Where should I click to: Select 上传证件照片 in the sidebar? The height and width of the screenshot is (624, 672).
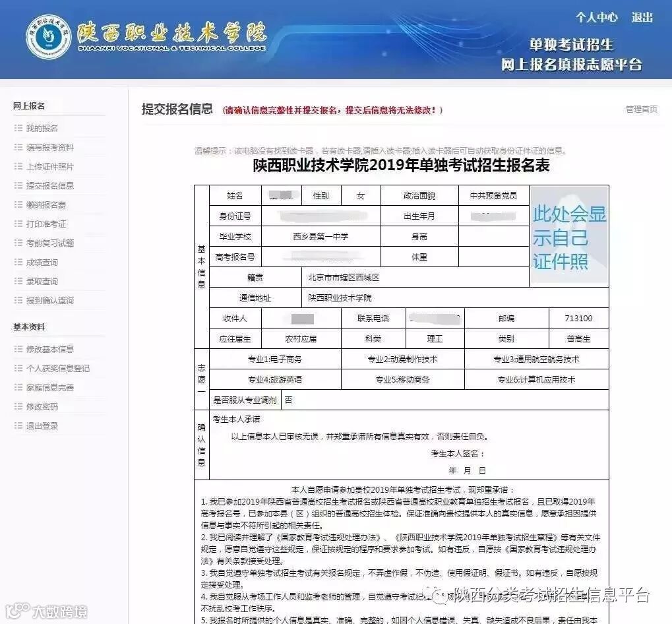50,167
